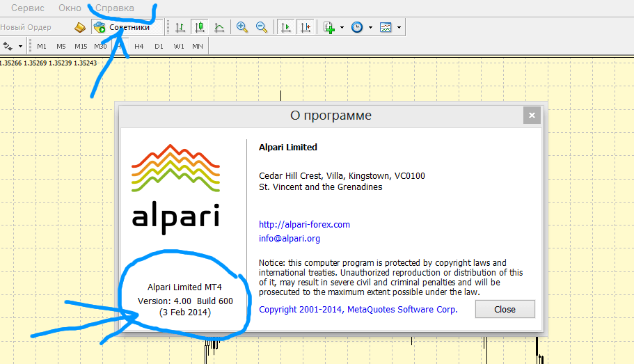This screenshot has height=364, width=634.
Task: Switch chart to line chart type
Action: click(x=219, y=28)
